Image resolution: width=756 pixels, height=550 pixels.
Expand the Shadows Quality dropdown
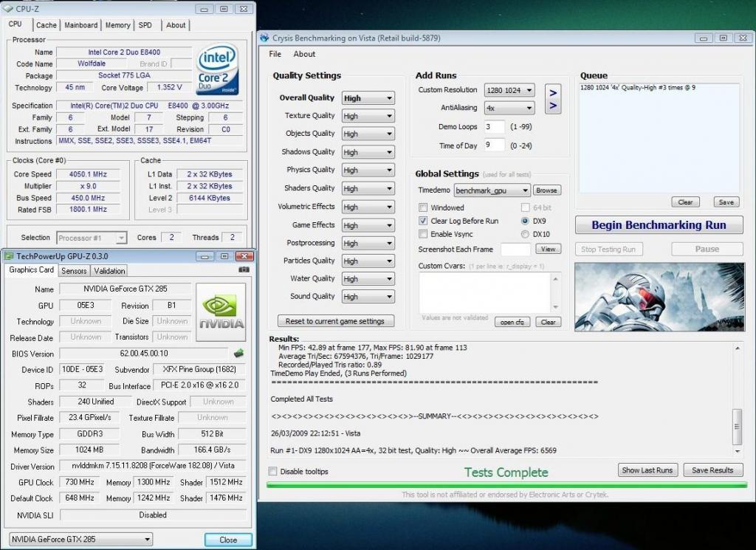point(368,152)
